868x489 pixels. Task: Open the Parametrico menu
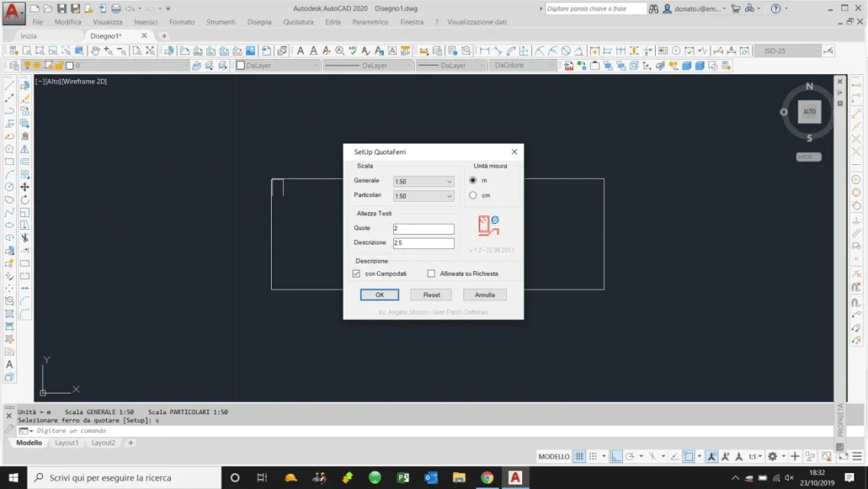pyautogui.click(x=370, y=22)
